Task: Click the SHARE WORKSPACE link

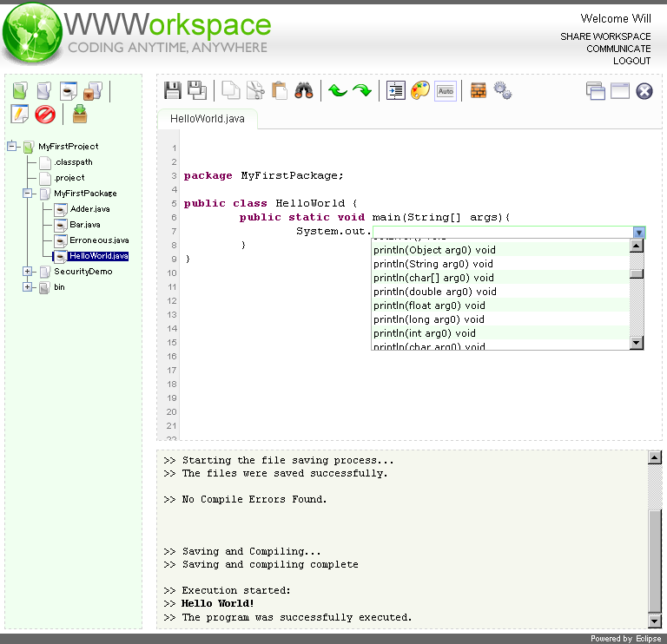Action: tap(605, 36)
